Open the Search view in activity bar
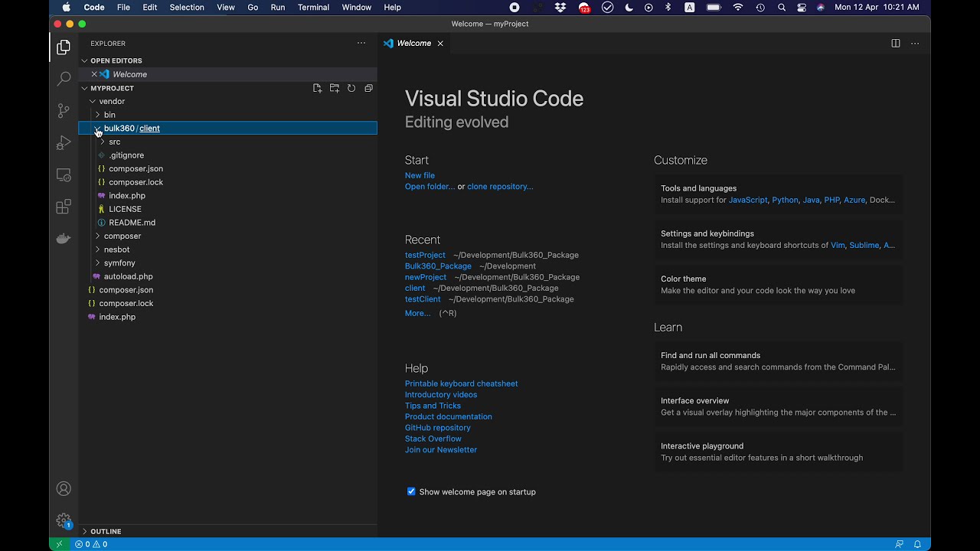This screenshot has width=980, height=551. pos(64,79)
